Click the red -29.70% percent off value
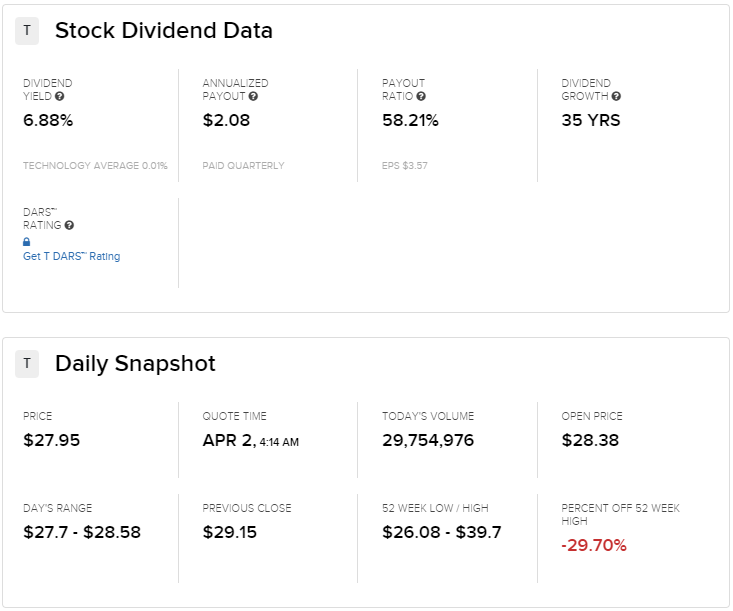Image resolution: width=733 pixels, height=611 pixels. (x=594, y=546)
